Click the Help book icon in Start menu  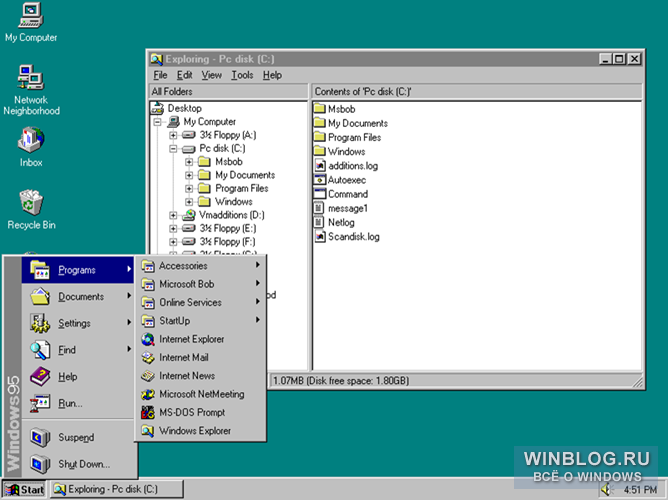click(40, 376)
